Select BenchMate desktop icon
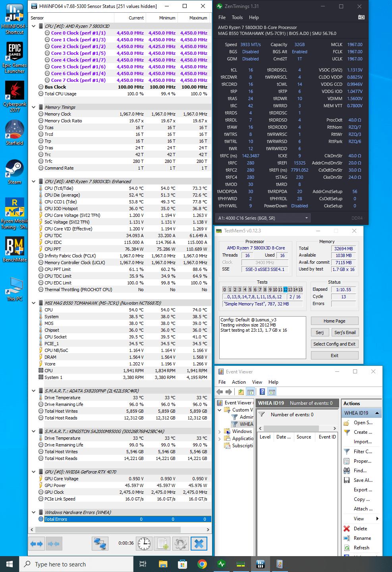Viewport: 392px width, 572px height. click(x=14, y=249)
